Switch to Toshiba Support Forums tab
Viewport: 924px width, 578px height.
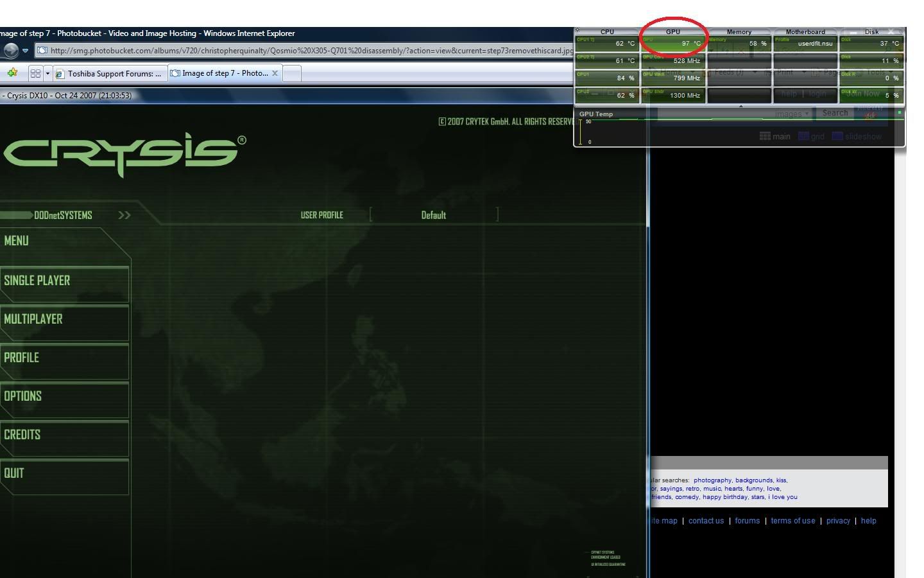(x=110, y=73)
